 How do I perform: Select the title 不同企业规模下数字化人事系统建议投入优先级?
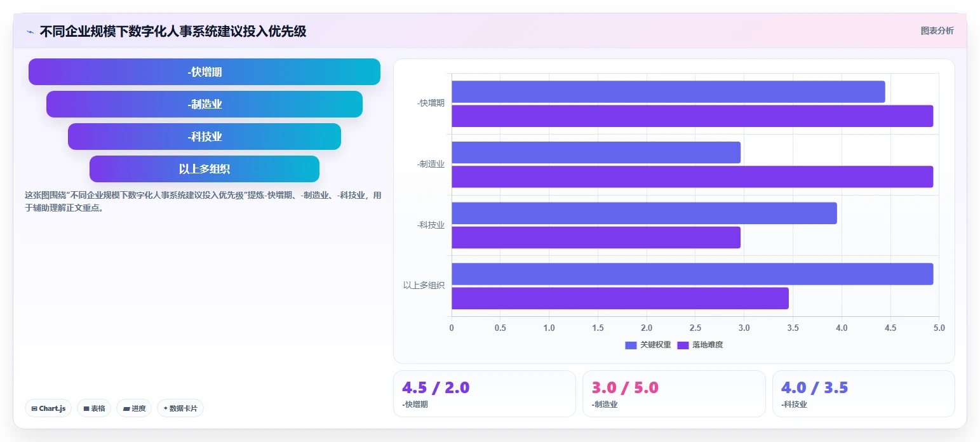[x=173, y=31]
